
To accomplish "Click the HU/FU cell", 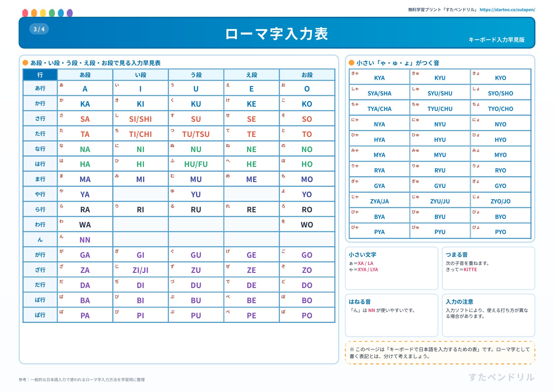I will (196, 164).
